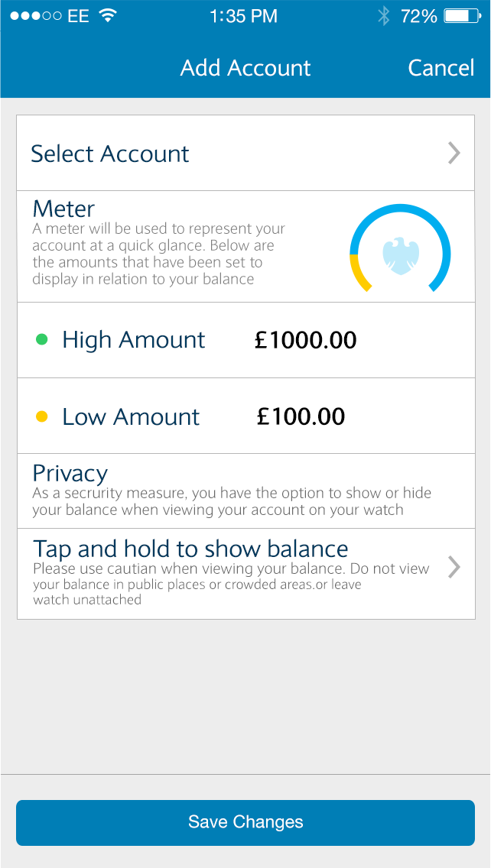The image size is (491, 868).
Task: Select the Tap and hold to show balance option
Action: [191, 549]
